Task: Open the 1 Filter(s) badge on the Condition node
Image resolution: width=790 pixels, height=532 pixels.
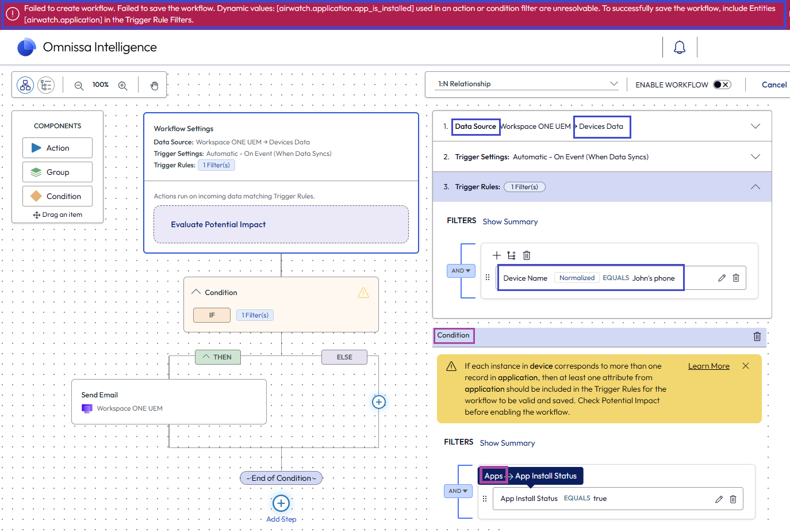Action: (x=255, y=315)
